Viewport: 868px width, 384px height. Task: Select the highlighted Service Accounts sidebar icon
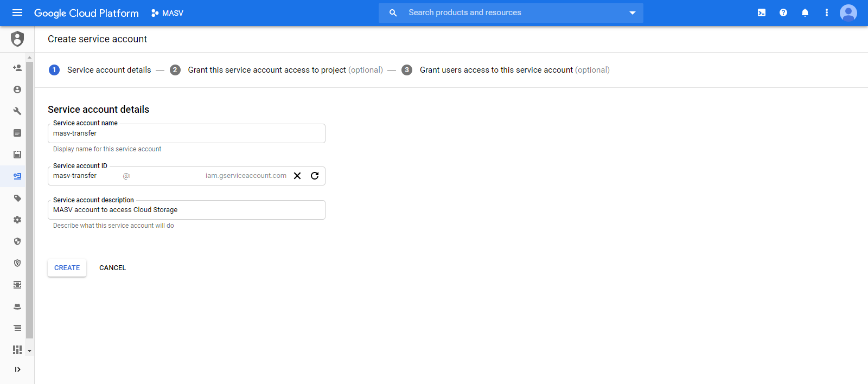pos(17,176)
